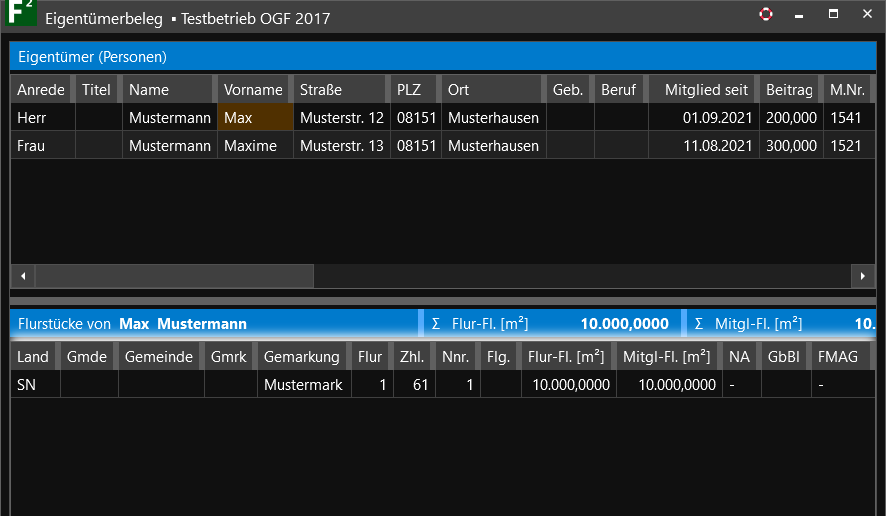Click the right scroll arrow of owners table
The image size is (886, 516).
point(863,275)
